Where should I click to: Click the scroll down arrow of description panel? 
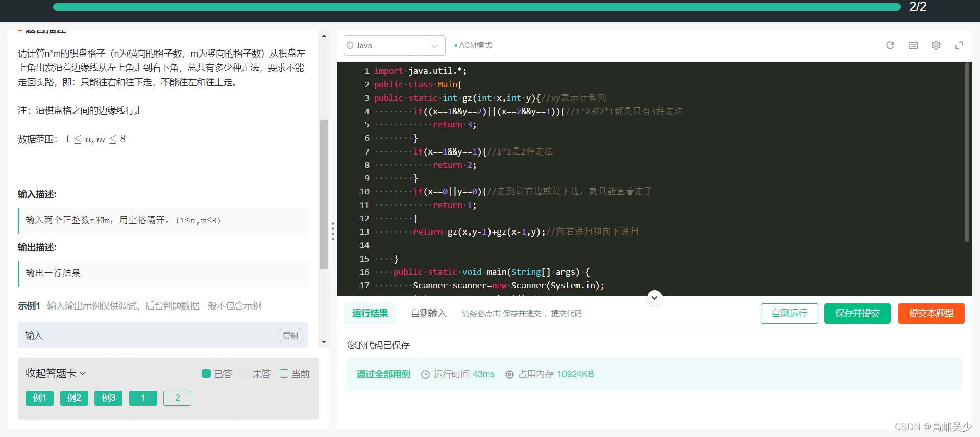(324, 342)
